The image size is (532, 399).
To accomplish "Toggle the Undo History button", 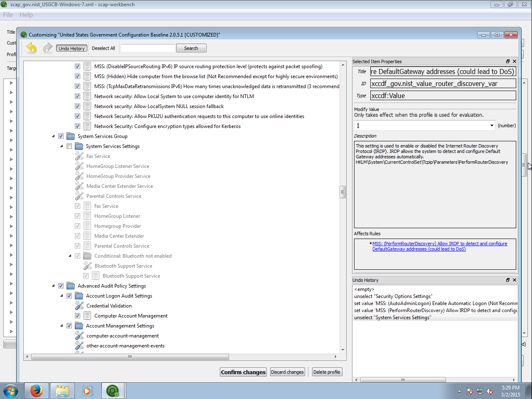I will [71, 48].
